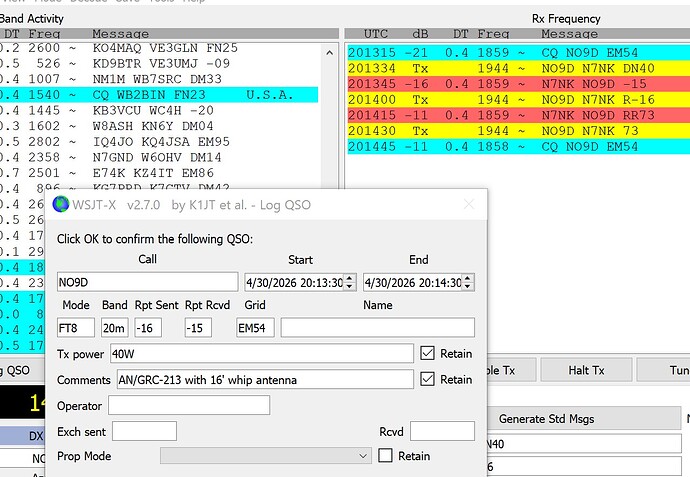Click the DX Call label in main window
This screenshot has height=477, width=690.
click(22, 436)
